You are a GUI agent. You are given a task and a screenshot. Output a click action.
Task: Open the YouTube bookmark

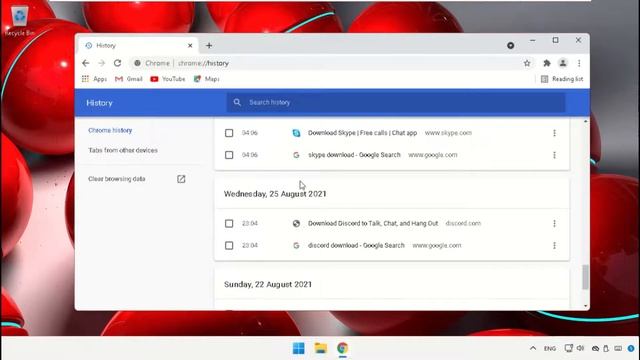pyautogui.click(x=168, y=79)
